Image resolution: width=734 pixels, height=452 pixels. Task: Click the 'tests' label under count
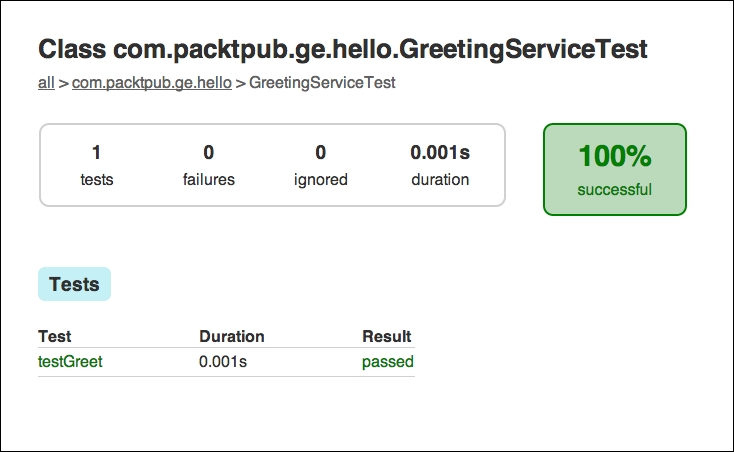(x=96, y=180)
